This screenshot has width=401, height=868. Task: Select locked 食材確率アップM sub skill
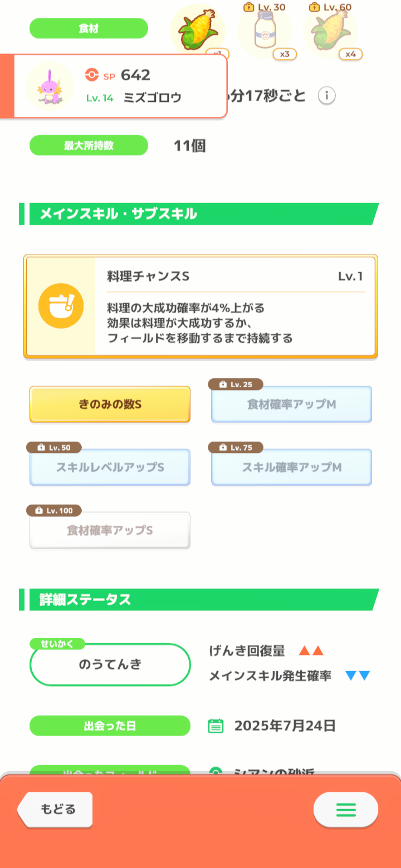[x=291, y=405]
